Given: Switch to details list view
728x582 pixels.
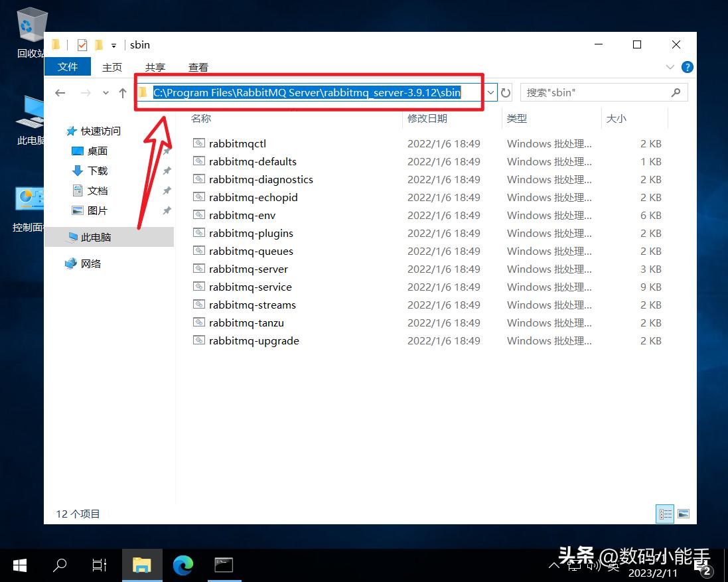Looking at the screenshot, I should pos(664,514).
